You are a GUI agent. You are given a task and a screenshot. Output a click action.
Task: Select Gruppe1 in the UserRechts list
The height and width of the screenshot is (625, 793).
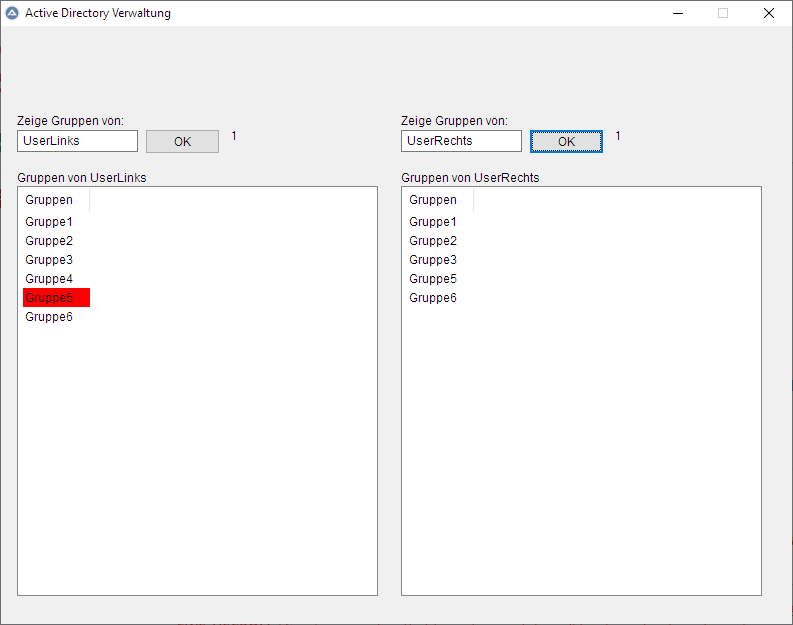click(x=433, y=222)
